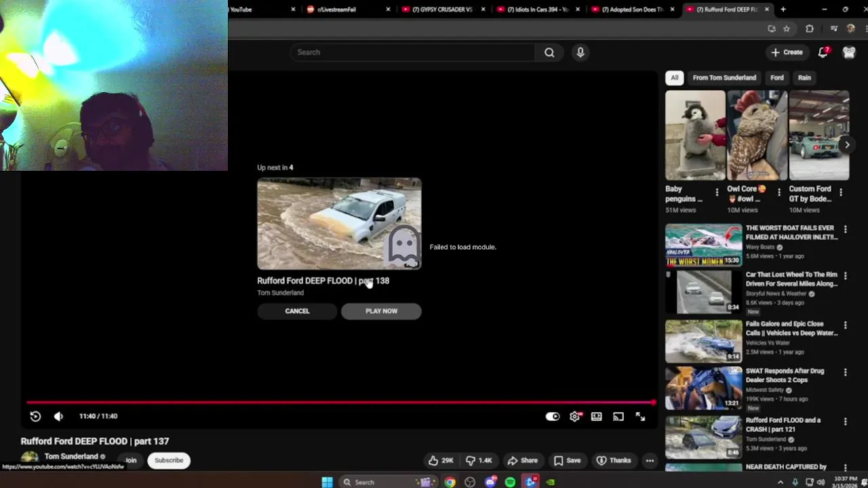
Task: Mute the video using the speaker icon
Action: coord(58,417)
